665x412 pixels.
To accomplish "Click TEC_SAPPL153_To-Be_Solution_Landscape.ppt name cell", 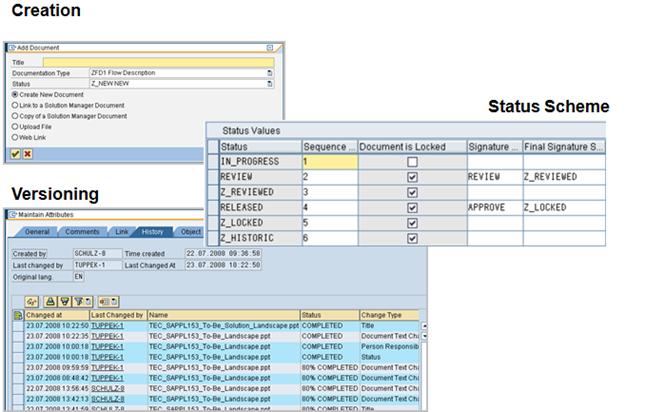I will pos(224,326).
